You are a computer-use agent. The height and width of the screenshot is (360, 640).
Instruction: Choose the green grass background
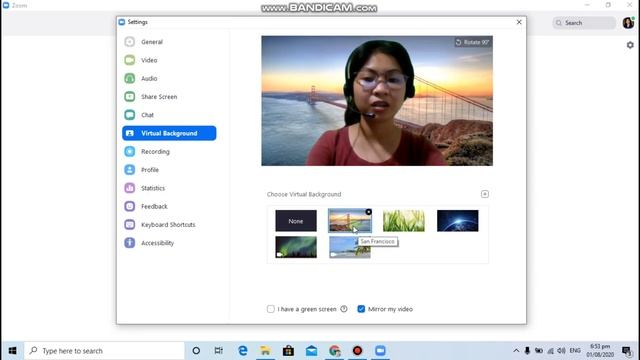click(x=404, y=221)
